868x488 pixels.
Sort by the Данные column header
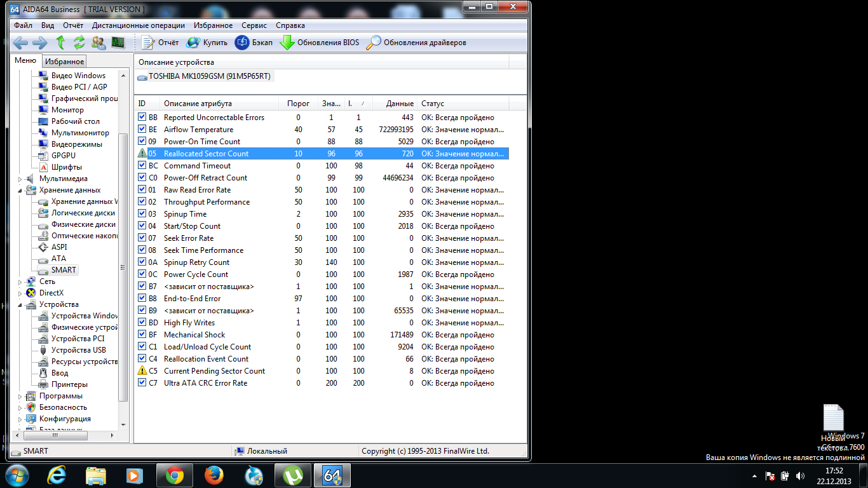(x=395, y=104)
